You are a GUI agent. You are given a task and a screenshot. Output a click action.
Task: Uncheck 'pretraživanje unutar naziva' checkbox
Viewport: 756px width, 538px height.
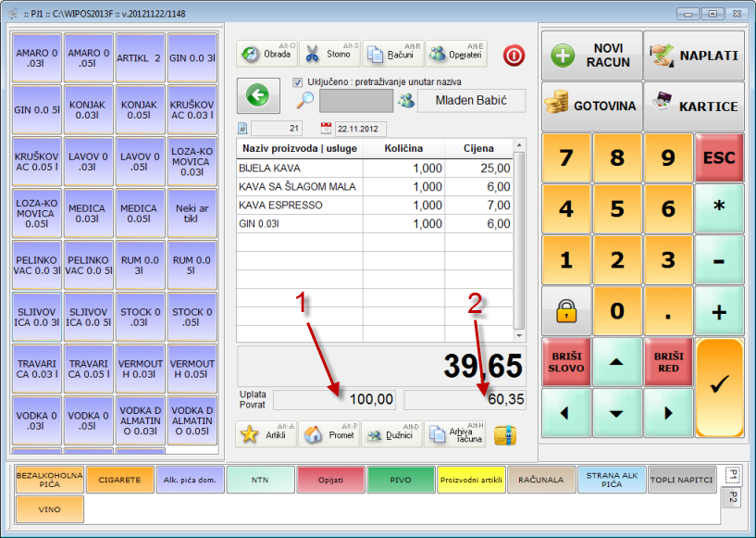tap(298, 81)
